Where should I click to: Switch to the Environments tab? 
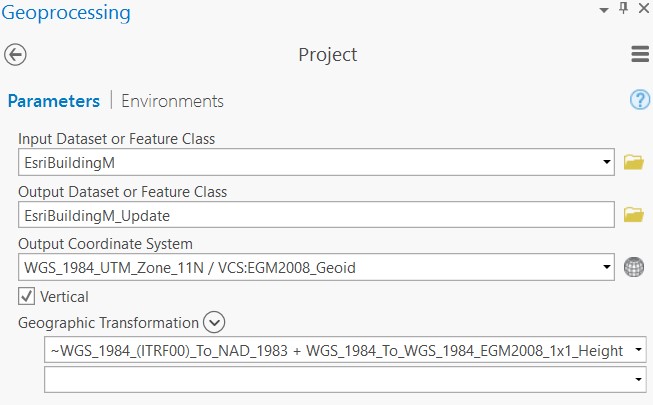pyautogui.click(x=172, y=101)
